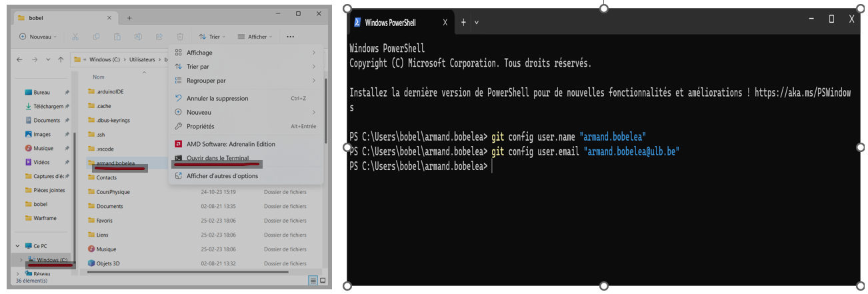Switch to large thumbnails view icon in status bar
The width and height of the screenshot is (868, 294).
[x=323, y=281]
